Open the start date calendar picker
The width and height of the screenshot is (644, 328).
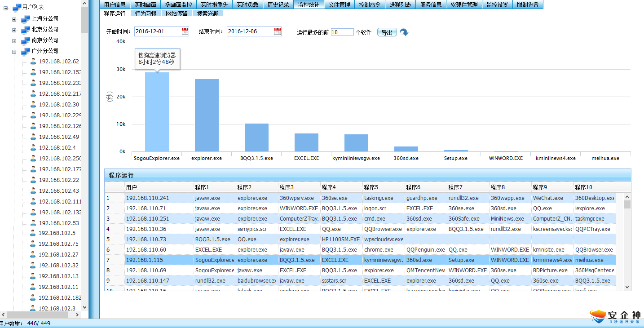tap(185, 31)
